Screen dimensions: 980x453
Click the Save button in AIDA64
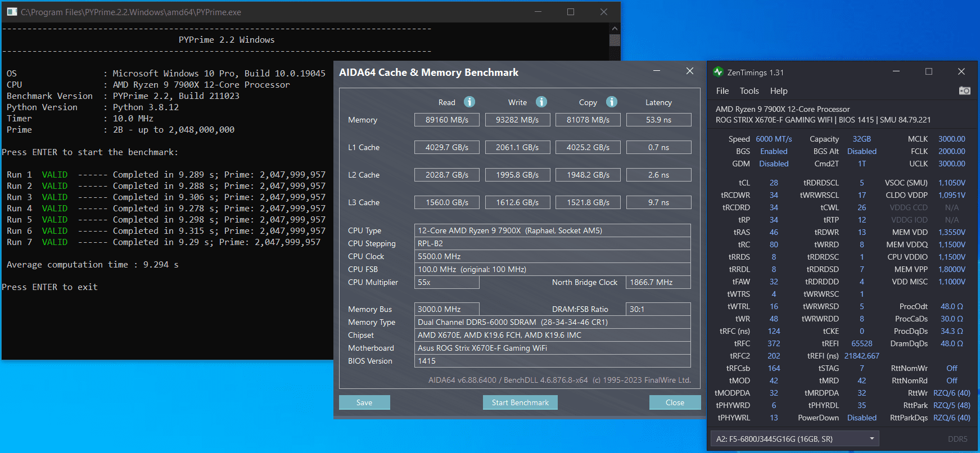(364, 402)
